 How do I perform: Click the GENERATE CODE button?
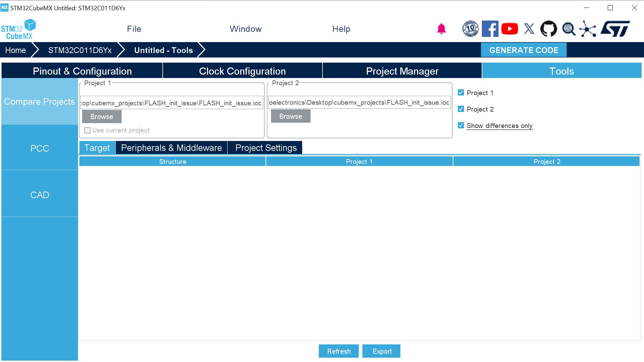coord(524,50)
